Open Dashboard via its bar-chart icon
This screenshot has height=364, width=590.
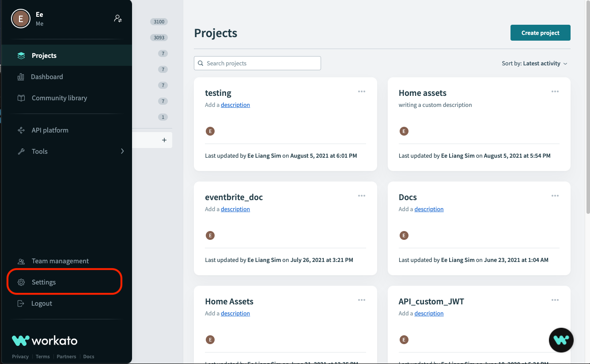click(21, 76)
